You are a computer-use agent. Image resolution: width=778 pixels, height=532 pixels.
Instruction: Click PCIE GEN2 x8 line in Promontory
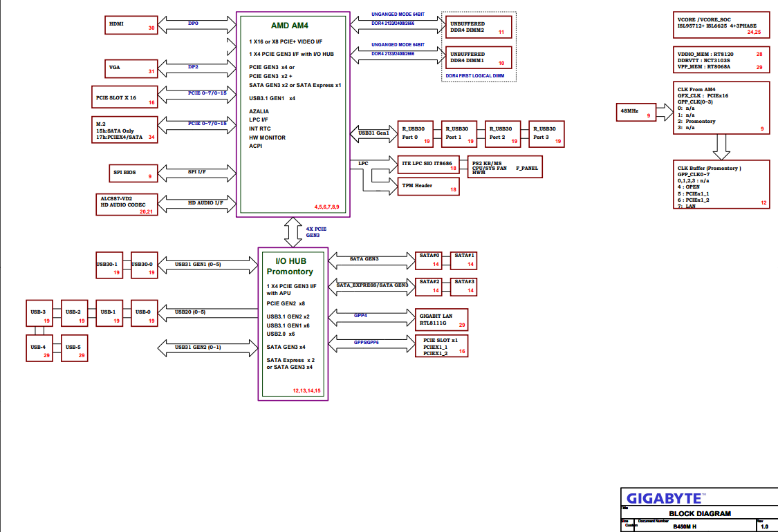[x=286, y=303]
